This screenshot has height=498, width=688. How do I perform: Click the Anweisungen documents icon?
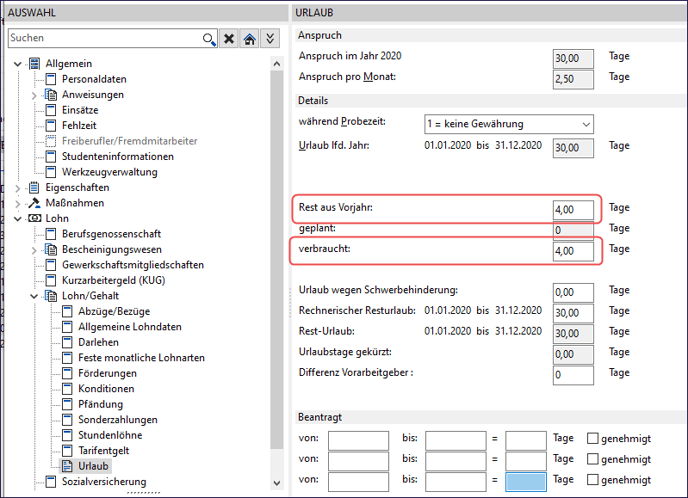pyautogui.click(x=51, y=94)
